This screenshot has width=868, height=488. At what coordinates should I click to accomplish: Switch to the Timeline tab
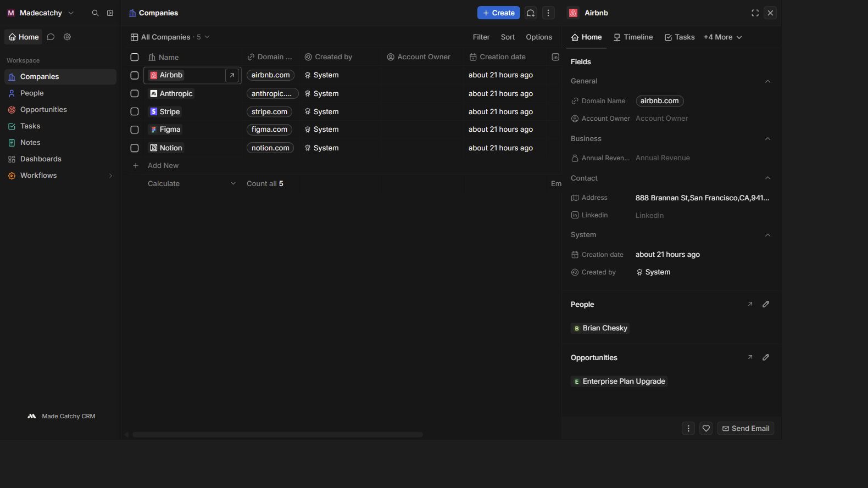click(633, 37)
